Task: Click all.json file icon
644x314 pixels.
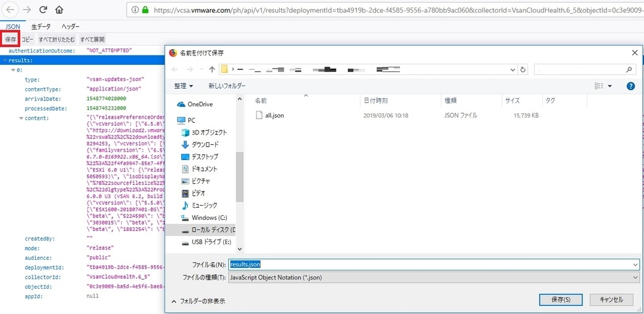Action: click(258, 116)
